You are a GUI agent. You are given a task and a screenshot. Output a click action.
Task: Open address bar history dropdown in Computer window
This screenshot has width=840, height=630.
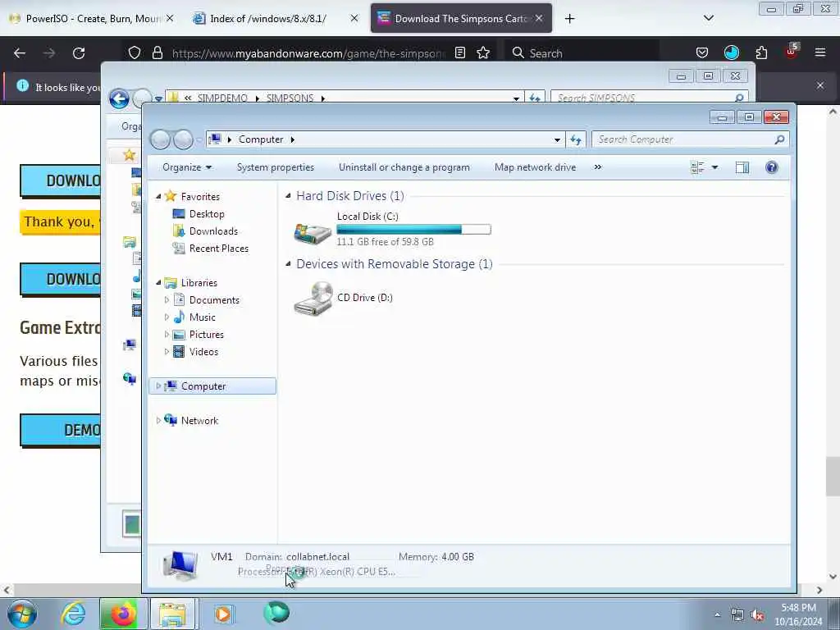(557, 139)
